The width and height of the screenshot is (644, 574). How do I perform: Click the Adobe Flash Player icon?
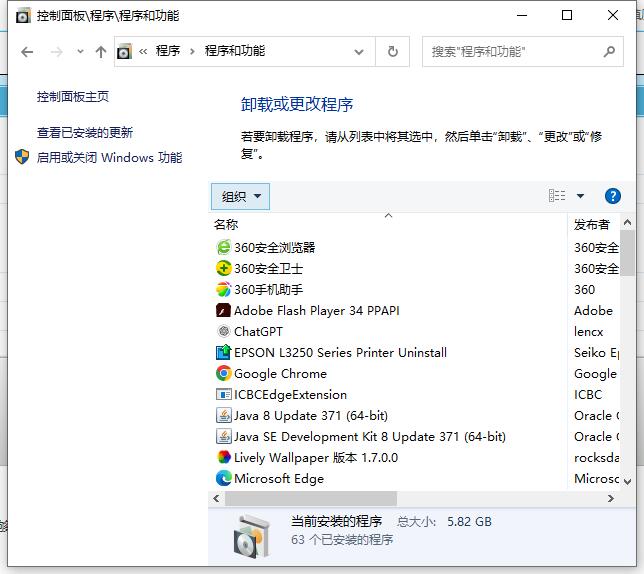pos(224,310)
